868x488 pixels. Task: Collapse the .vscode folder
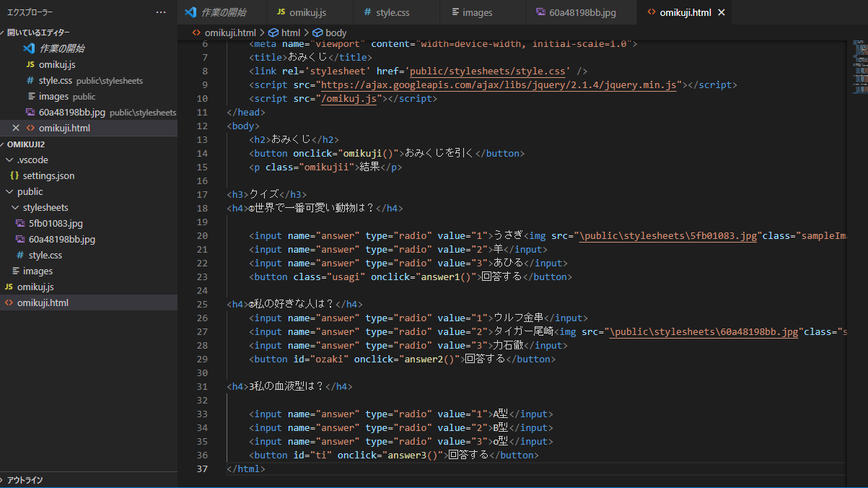coord(9,160)
